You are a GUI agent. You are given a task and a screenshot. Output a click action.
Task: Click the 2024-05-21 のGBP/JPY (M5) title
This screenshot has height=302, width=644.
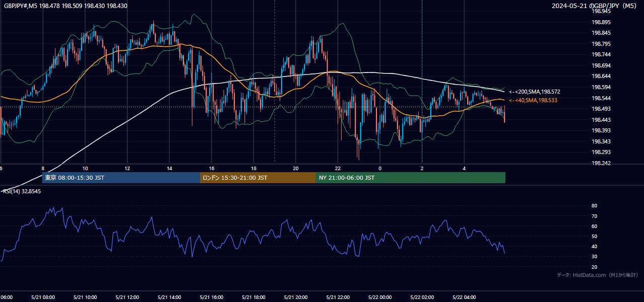[x=595, y=6]
